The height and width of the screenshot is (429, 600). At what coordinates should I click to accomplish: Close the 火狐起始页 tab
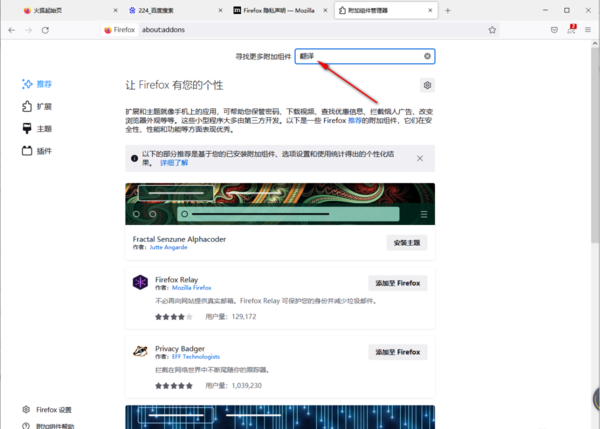coord(116,10)
